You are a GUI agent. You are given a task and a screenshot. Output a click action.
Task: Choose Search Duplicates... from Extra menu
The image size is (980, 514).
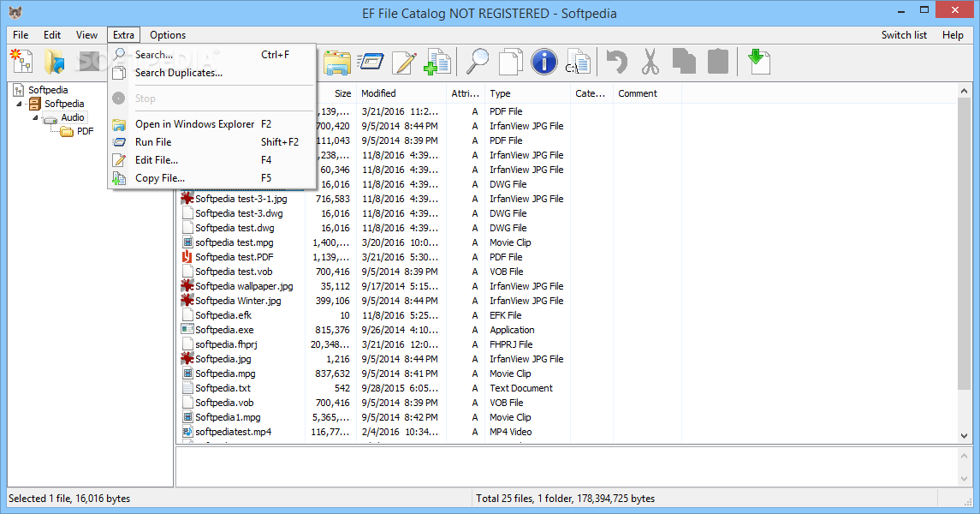(212, 73)
